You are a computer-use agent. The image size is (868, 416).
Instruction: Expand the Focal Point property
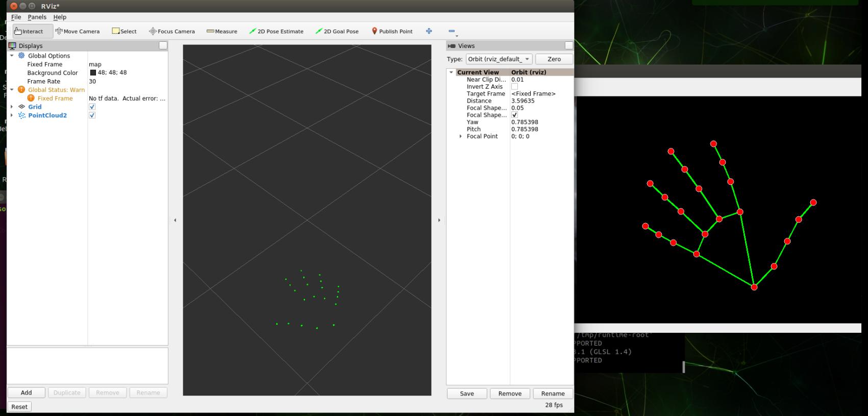pos(460,136)
